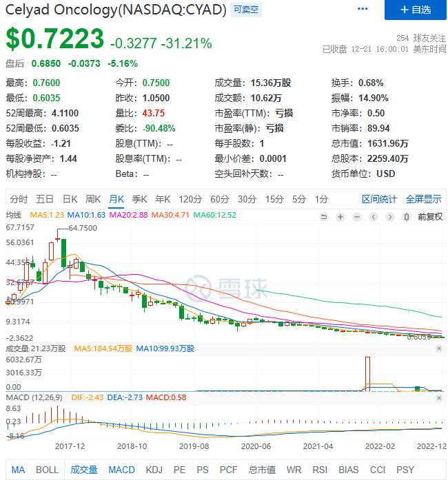
Task: Click the 64.7500 peak price label
Action: [83, 228]
